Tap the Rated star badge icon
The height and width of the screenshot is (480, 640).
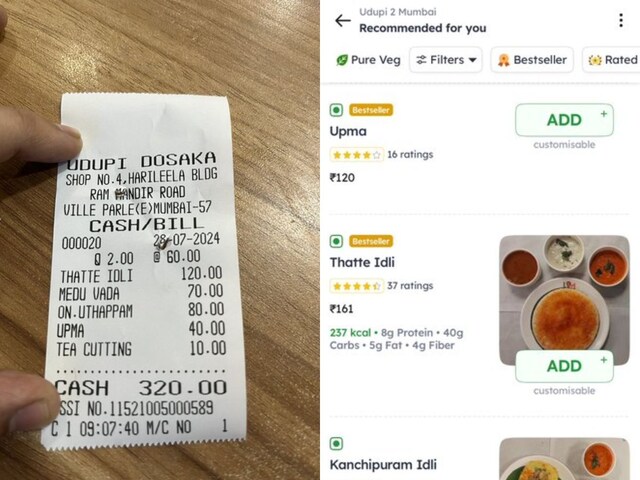[595, 60]
